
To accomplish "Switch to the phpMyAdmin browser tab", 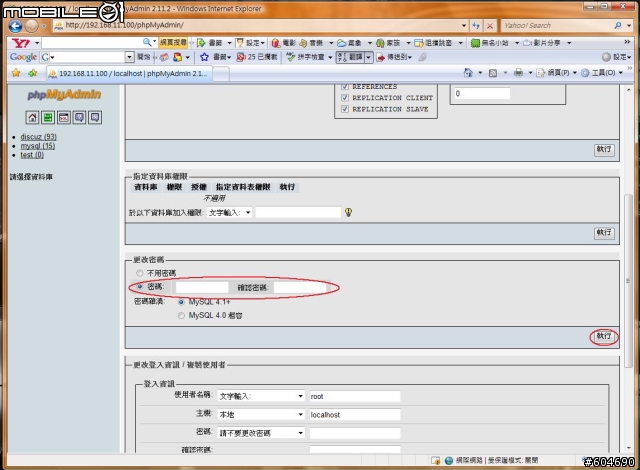I will click(129, 74).
